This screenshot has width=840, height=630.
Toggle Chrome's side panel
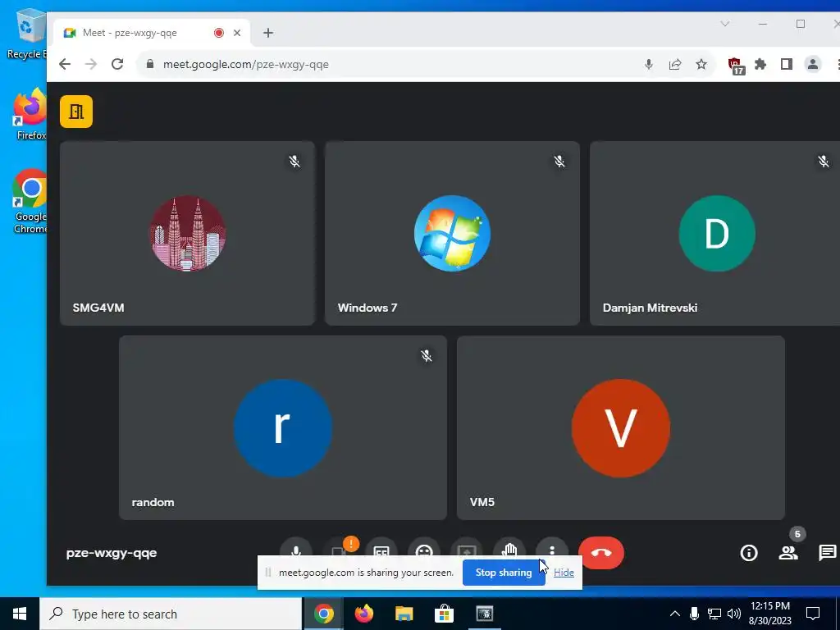(787, 64)
